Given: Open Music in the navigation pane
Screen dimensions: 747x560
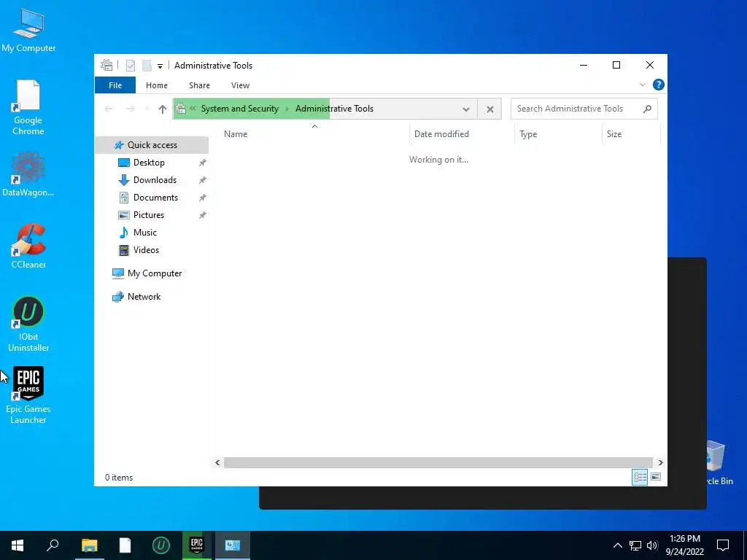Looking at the screenshot, I should coord(145,233).
